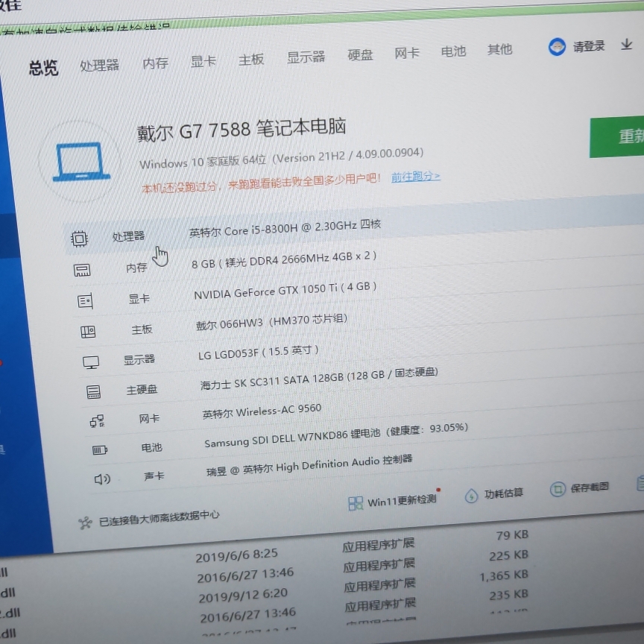The width and height of the screenshot is (644, 644).
Task: Click the 戴尔 066HW3 motherboard value
Action: coord(271,322)
